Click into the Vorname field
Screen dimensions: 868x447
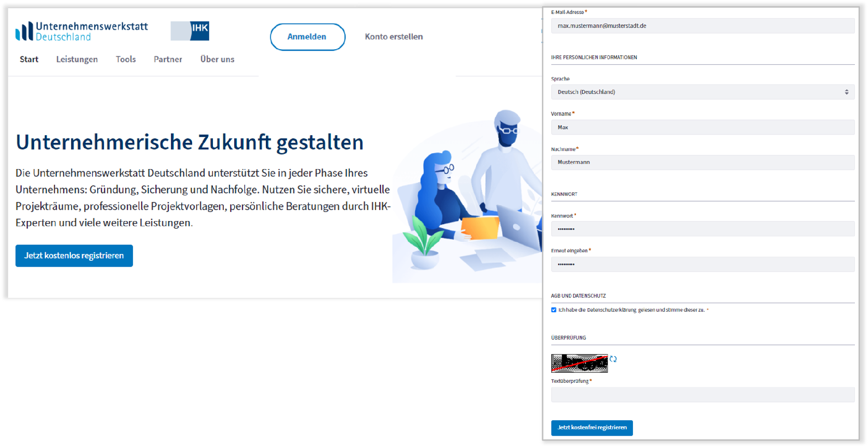pyautogui.click(x=702, y=127)
